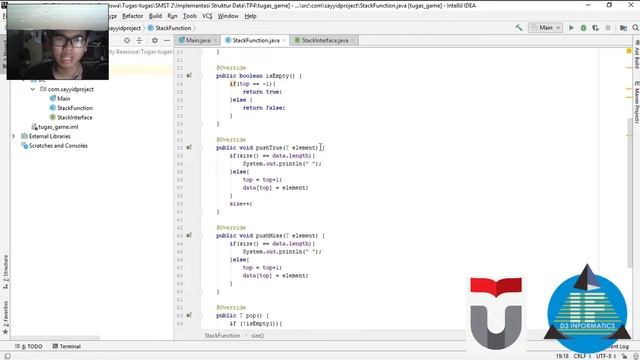
Task: Collapse the pushTrue method fold marker
Action: (x=200, y=147)
